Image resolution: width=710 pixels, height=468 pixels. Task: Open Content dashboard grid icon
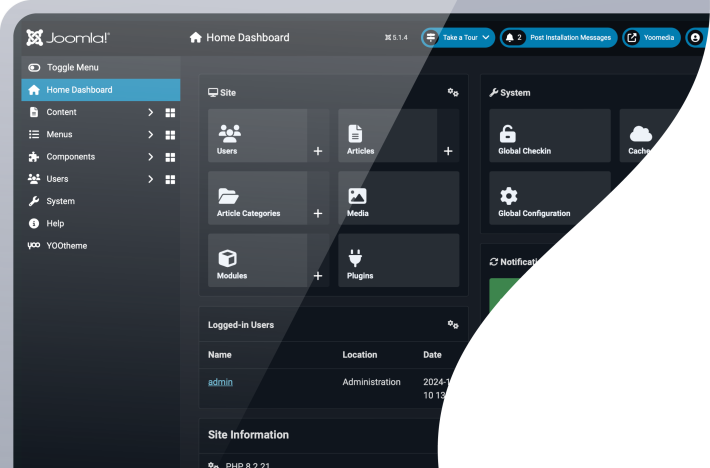tap(170, 113)
